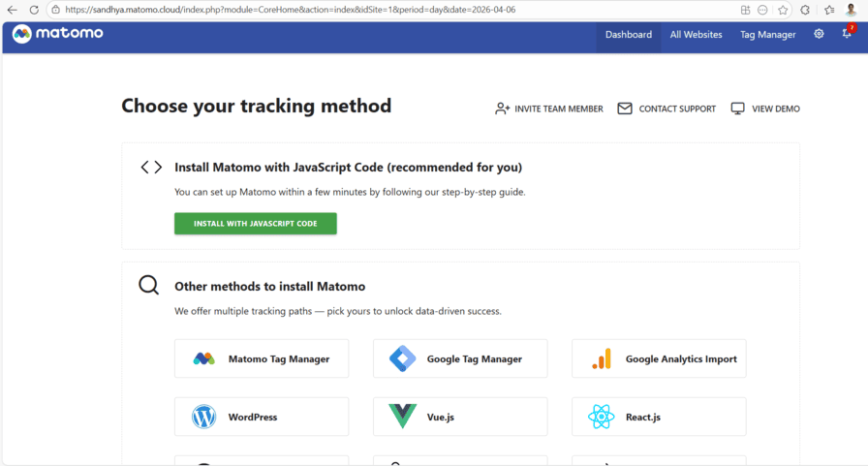868x466 pixels.
Task: Click the Google Analytics bar chart icon
Action: click(602, 358)
